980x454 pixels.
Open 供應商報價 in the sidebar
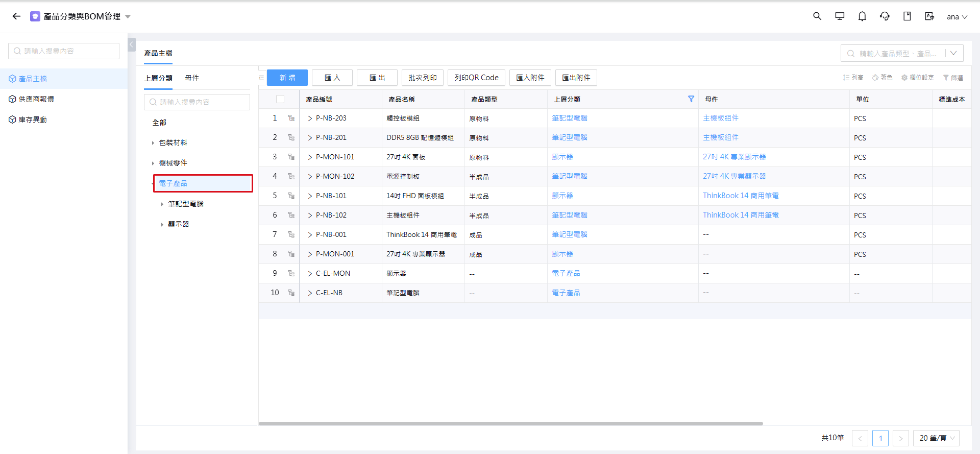[x=64, y=99]
